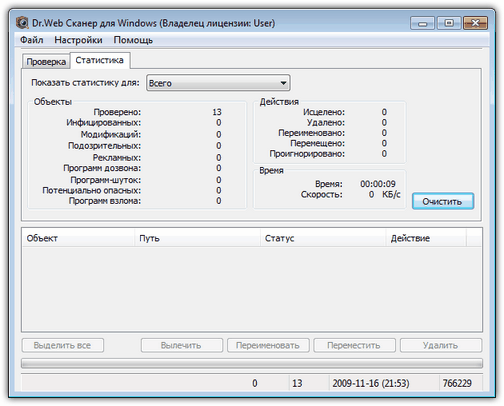Click the Проверено value 13

pos(217,112)
